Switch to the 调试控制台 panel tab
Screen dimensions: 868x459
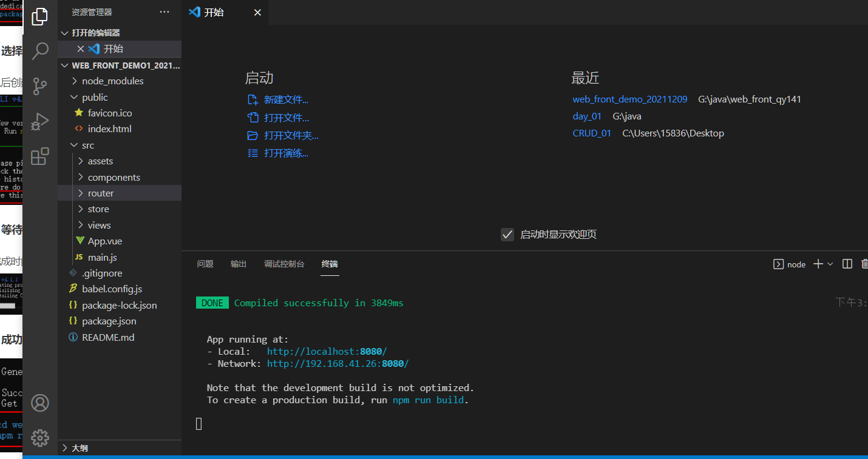284,264
